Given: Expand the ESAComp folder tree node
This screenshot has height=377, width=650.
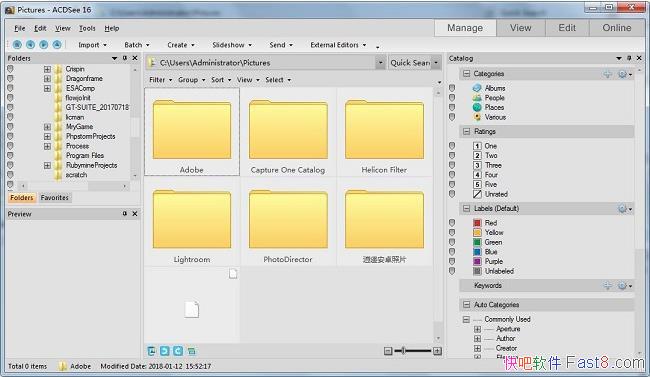Looking at the screenshot, I should pos(47,88).
